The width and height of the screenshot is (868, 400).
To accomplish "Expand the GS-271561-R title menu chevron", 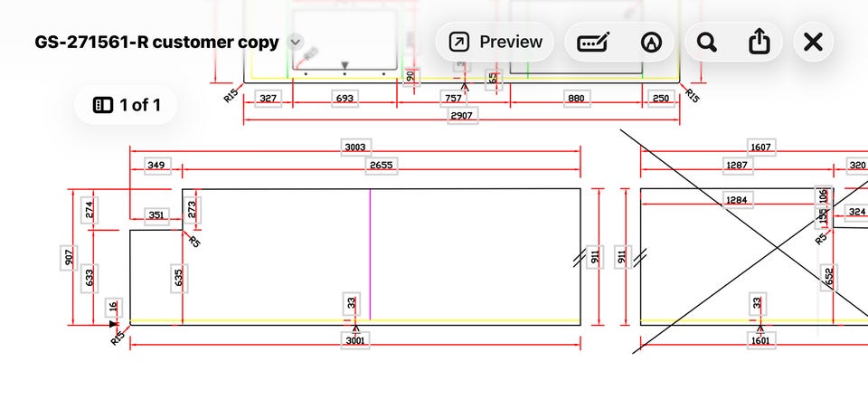I will tap(296, 43).
